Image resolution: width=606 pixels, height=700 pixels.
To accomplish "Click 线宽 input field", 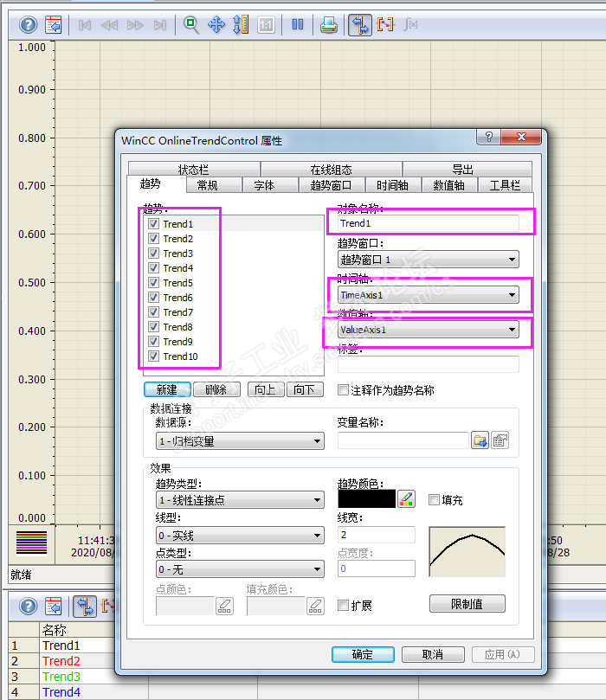I will [376, 535].
